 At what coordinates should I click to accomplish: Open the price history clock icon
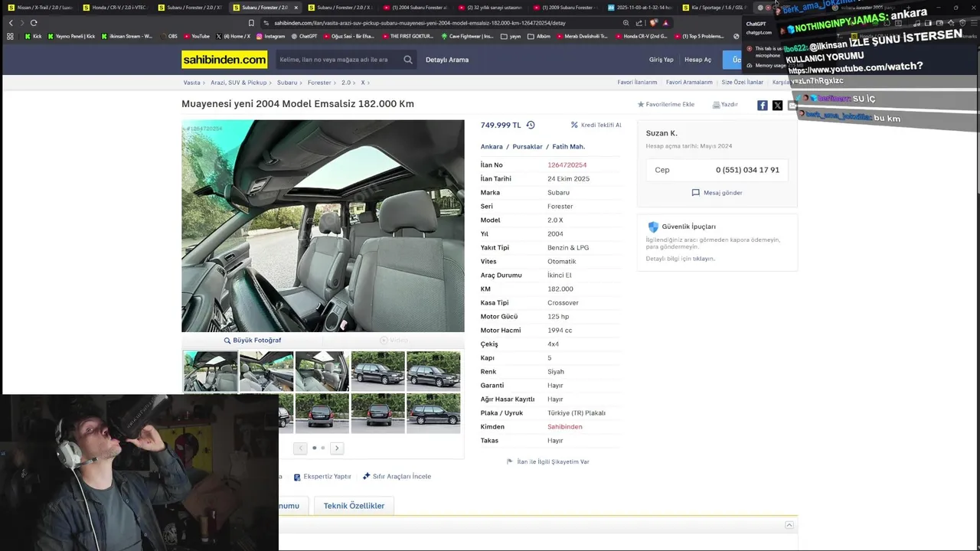pyautogui.click(x=531, y=125)
